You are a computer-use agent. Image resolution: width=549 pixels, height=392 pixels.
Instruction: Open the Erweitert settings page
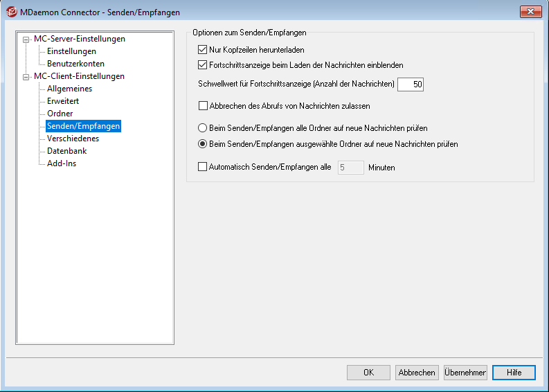(64, 101)
